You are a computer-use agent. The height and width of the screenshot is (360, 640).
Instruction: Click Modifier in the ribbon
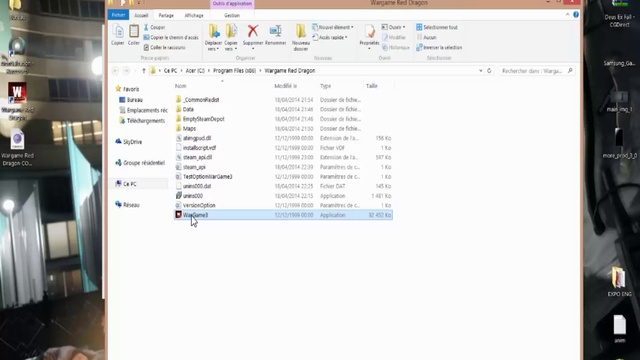394,38
